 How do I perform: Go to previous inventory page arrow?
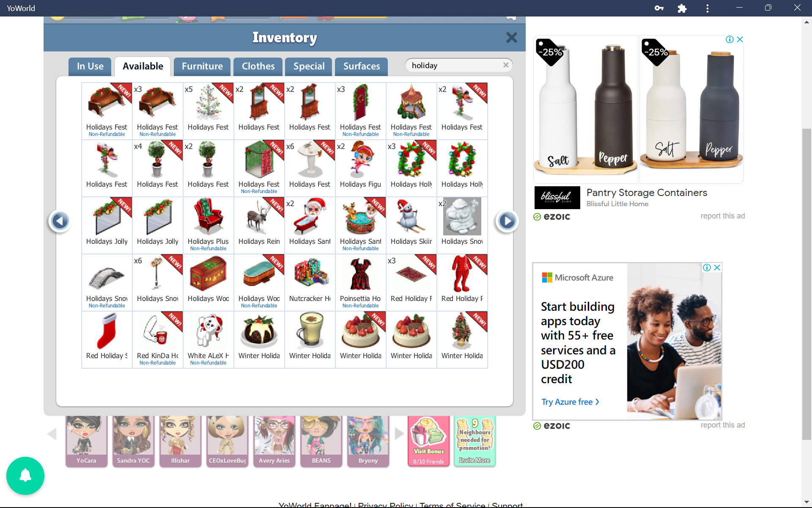pyautogui.click(x=60, y=221)
